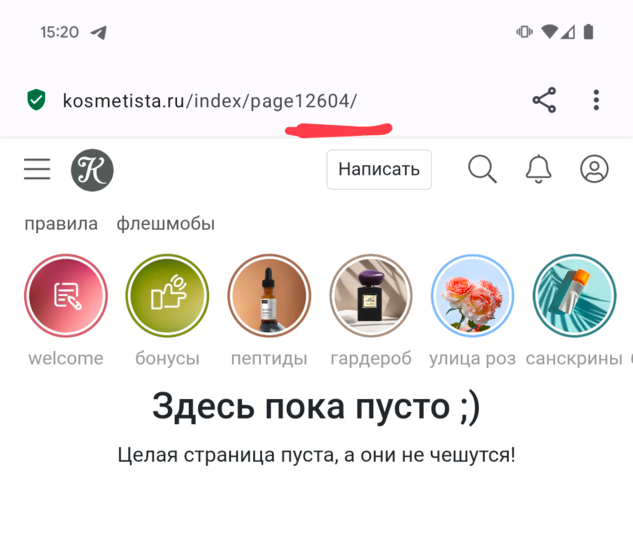
Task: Open the флешмобы link
Action: point(166,224)
